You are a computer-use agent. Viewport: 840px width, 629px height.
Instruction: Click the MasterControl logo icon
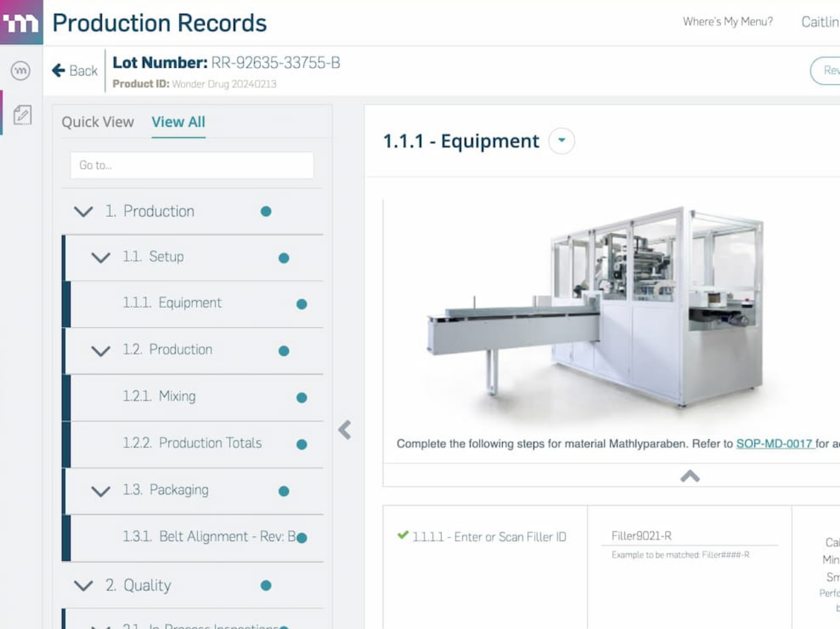[x=21, y=22]
